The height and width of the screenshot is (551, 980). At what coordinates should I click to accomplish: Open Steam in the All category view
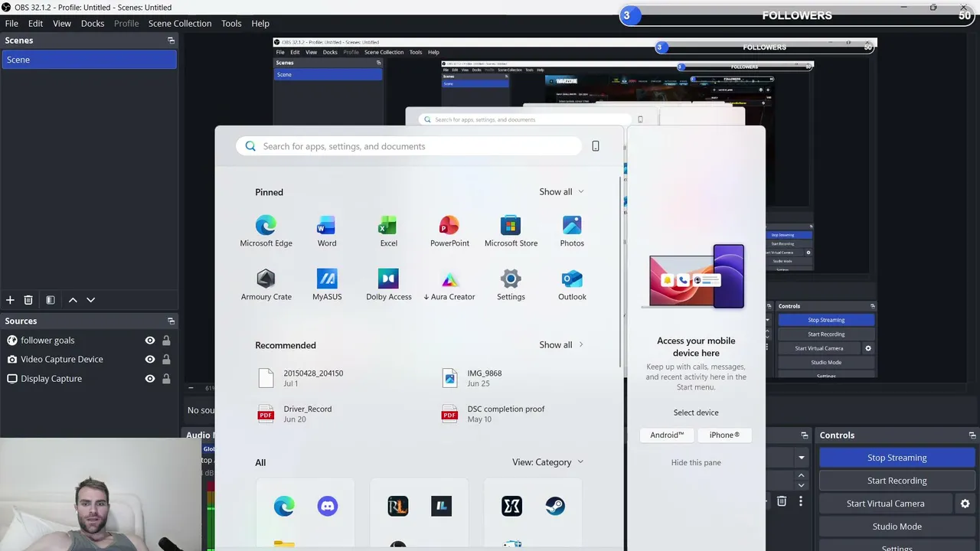pos(555,506)
